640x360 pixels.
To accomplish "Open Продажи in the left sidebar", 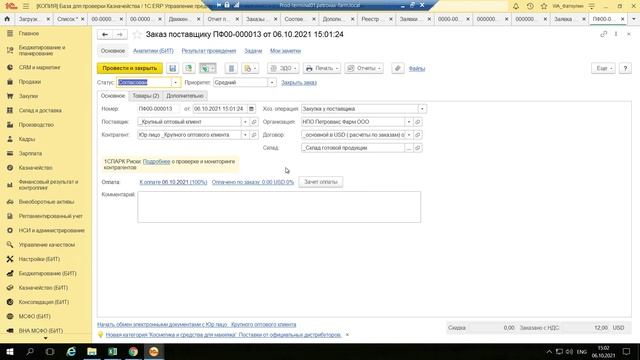I will tap(29, 82).
